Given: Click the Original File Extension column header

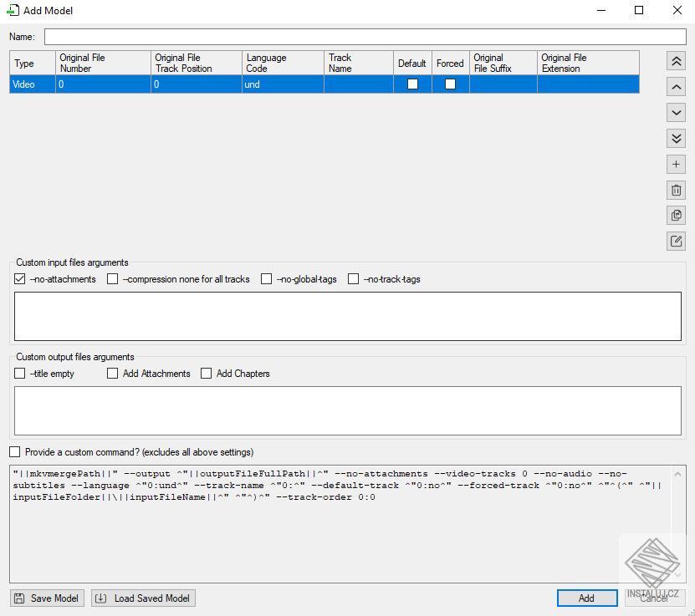Looking at the screenshot, I should coord(588,63).
